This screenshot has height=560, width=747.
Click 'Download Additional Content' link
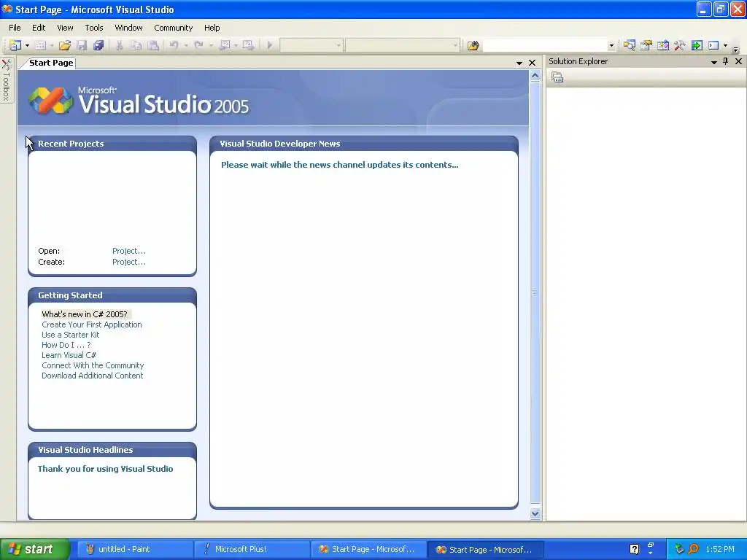coord(92,376)
